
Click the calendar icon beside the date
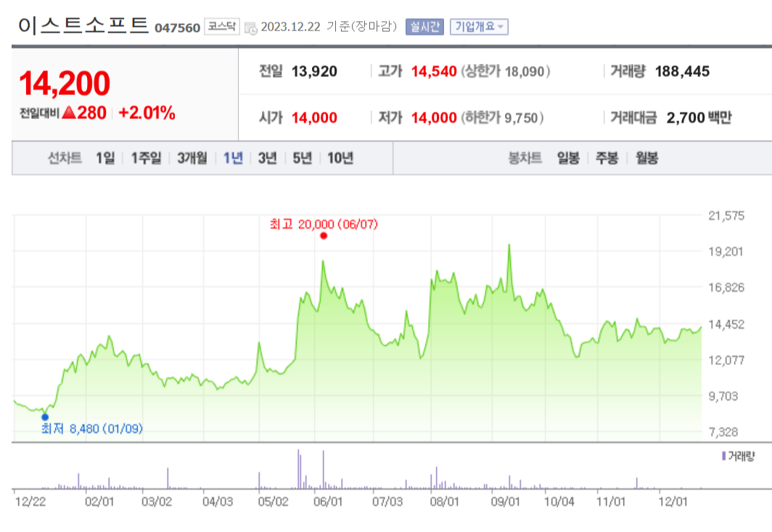tap(250, 28)
